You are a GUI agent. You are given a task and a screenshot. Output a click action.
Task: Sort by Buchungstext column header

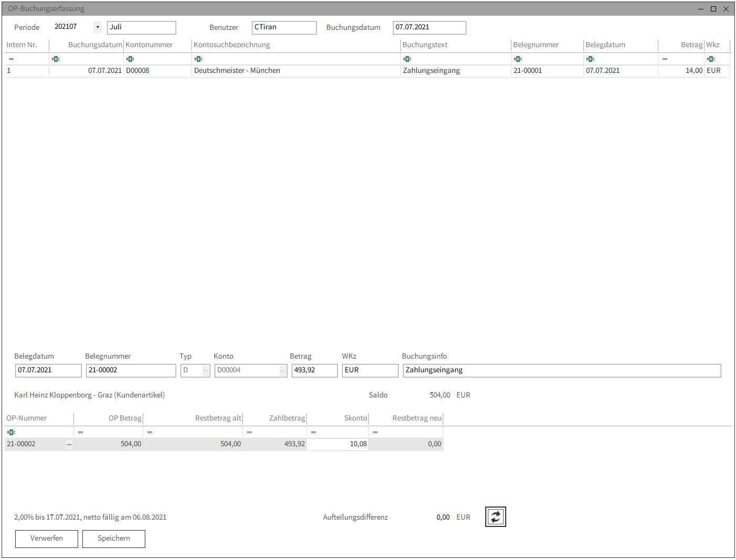click(456, 45)
